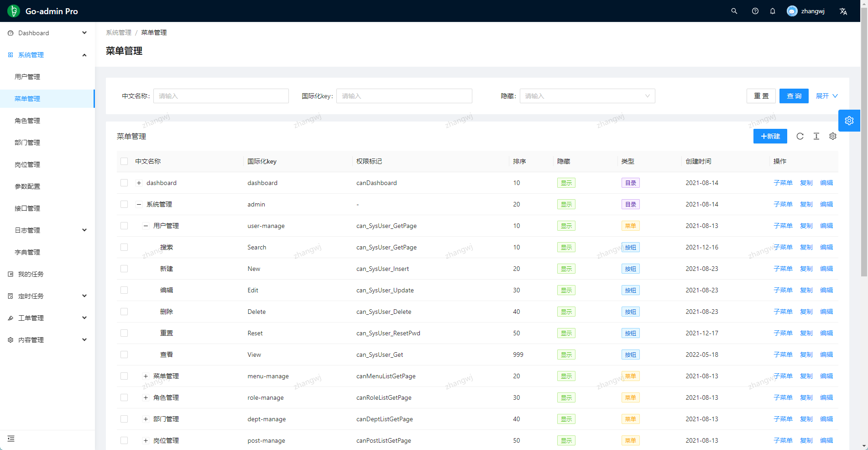Focus the 中文名称 input field
Image resolution: width=868 pixels, height=450 pixels.
(221, 96)
